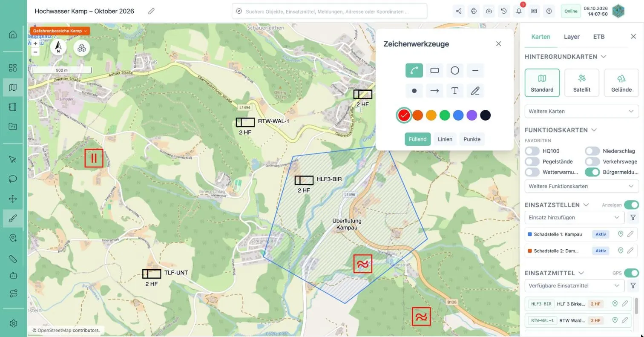This screenshot has width=644, height=337.
Task: Open Gefahrenbereiche Kamp dropdown tag
Action: [x=59, y=31]
